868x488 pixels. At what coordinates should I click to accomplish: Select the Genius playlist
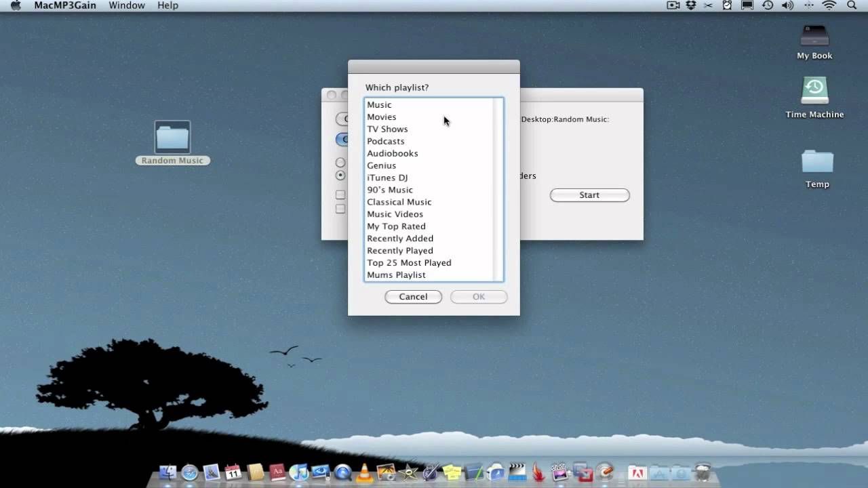coord(381,166)
